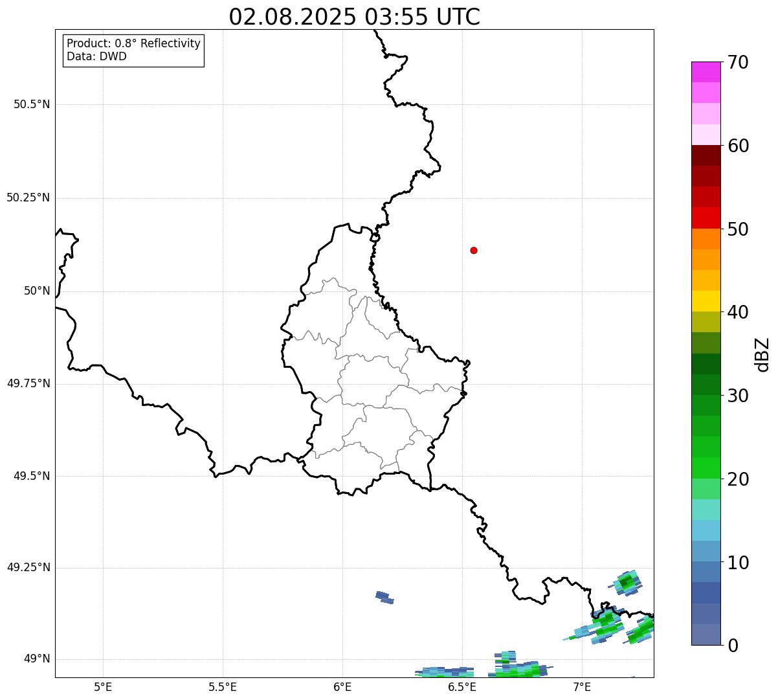Viewport: 778px width, 700px height.
Task: Click the 49.75°N latitude tick label
Action: (28, 383)
